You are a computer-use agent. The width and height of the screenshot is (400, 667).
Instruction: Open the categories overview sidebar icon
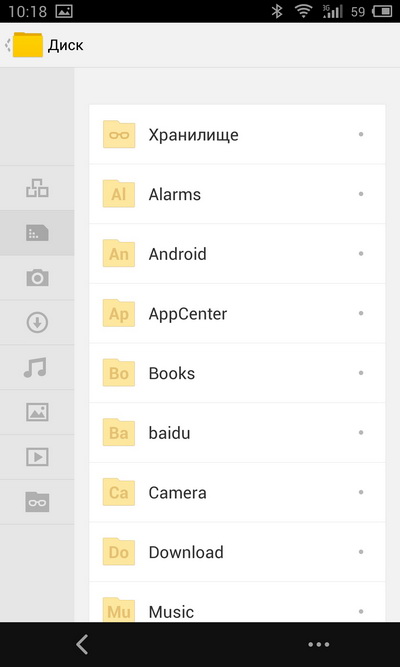37,188
